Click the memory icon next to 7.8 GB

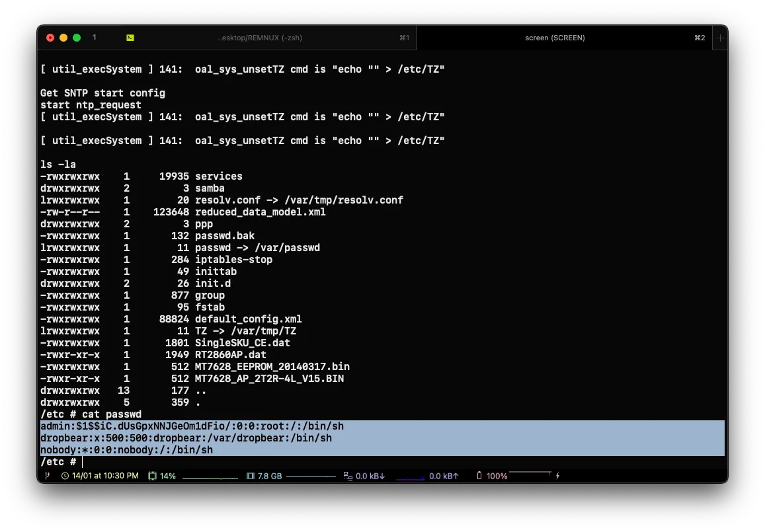point(250,476)
